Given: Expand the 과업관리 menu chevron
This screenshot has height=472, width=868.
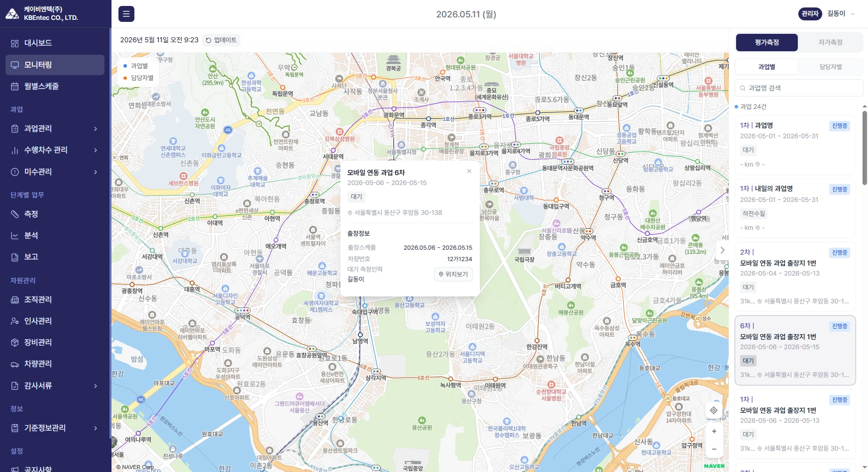Looking at the screenshot, I should 96,129.
